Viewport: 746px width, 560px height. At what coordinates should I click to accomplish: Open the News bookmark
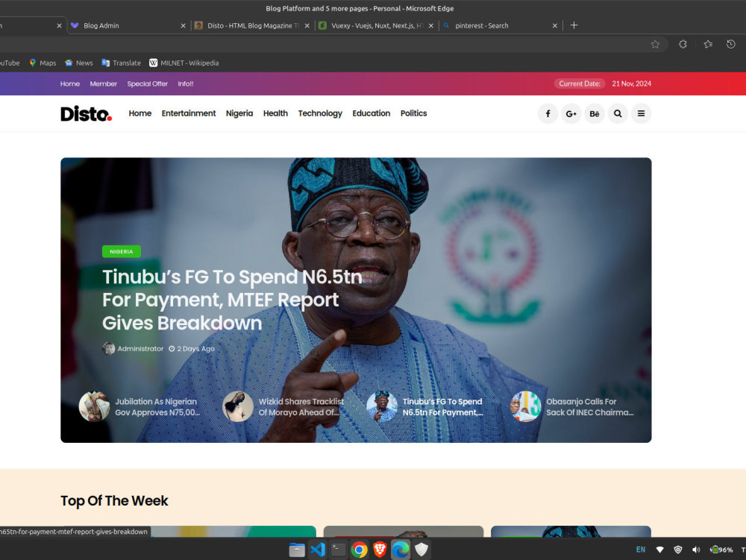[78, 63]
